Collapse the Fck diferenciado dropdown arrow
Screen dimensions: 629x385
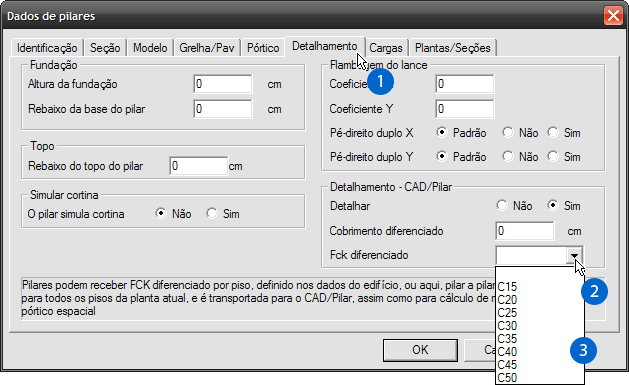pyautogui.click(x=574, y=255)
